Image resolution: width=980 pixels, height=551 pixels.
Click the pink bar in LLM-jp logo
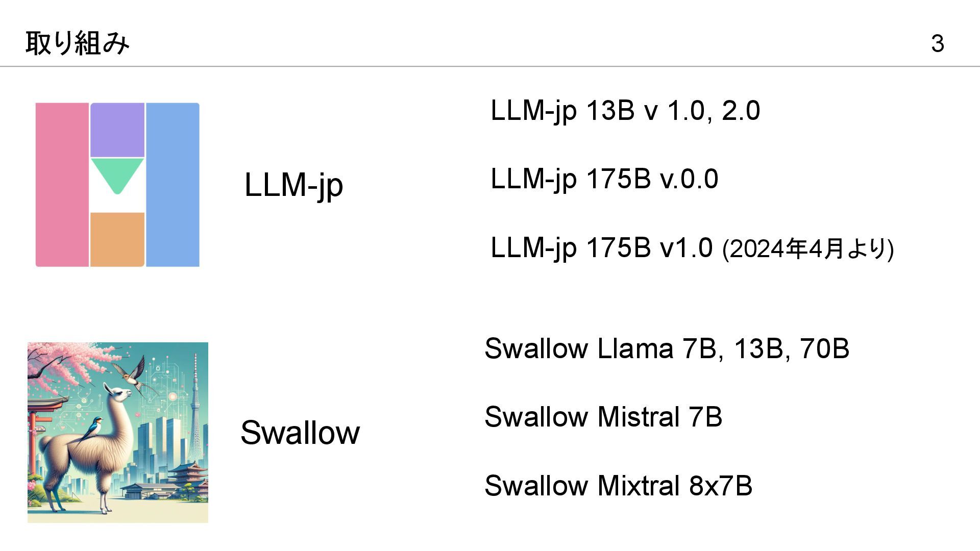coord(62,185)
